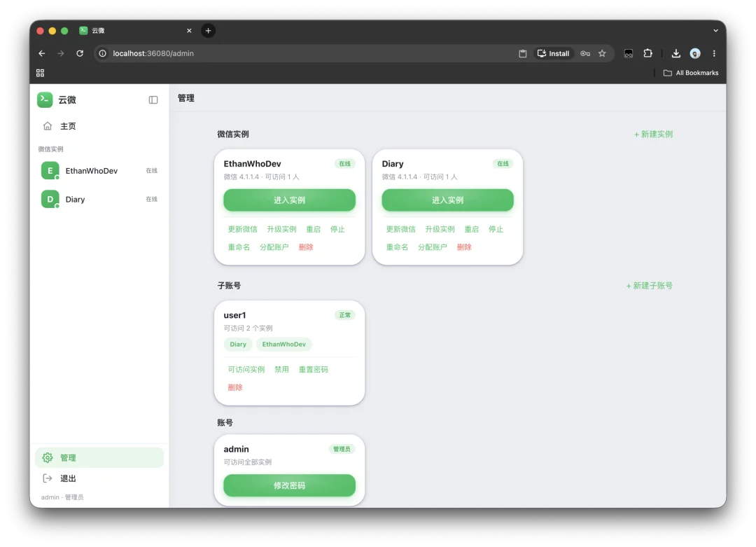Restart EthanWhoDev instance with 重启
Image resolution: width=756 pixels, height=547 pixels.
point(314,229)
